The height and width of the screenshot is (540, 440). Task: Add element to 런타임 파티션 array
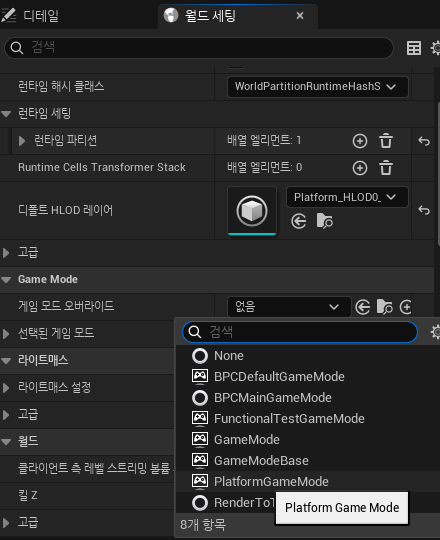(360, 141)
